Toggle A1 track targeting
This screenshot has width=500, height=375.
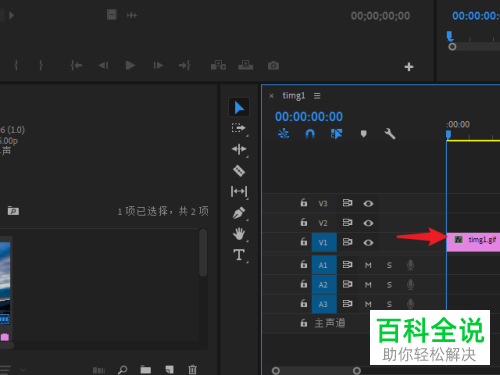pyautogui.click(x=324, y=265)
